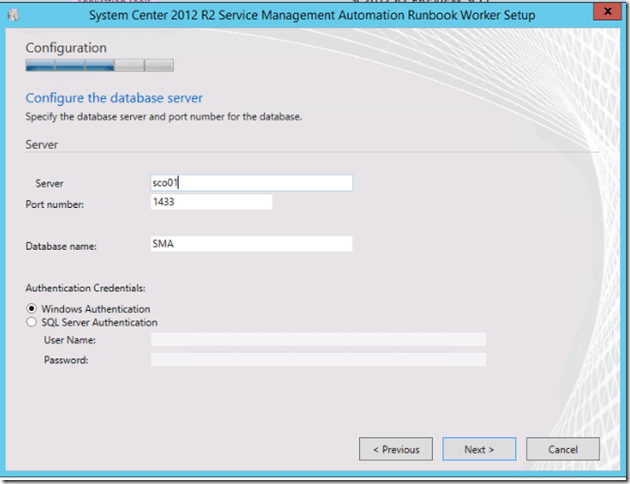Screen dimensions: 630x484
Task: Cancel the setup wizard
Action: [x=562, y=449]
